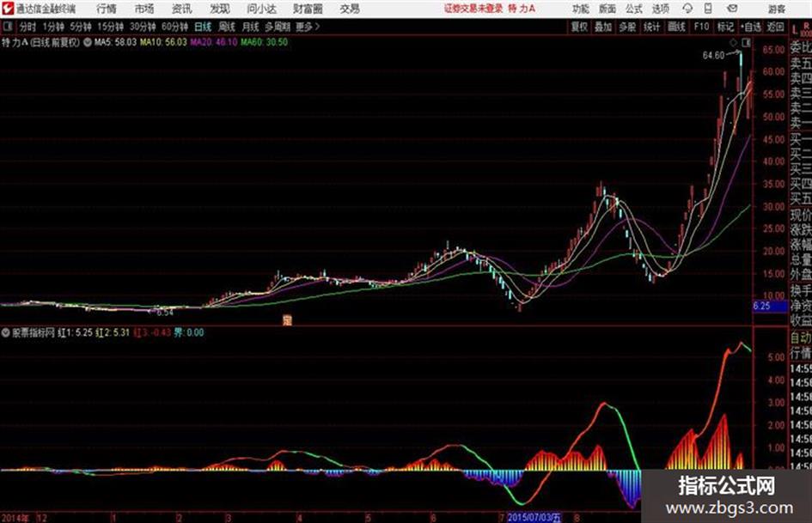Viewport: 812px width, 523px height.
Task: Open the 财富圈 menu
Action: [x=308, y=9]
